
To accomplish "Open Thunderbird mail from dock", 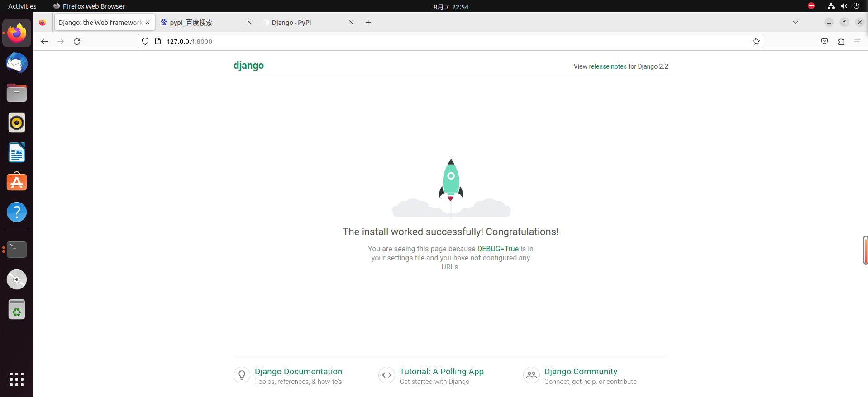I will tap(17, 63).
